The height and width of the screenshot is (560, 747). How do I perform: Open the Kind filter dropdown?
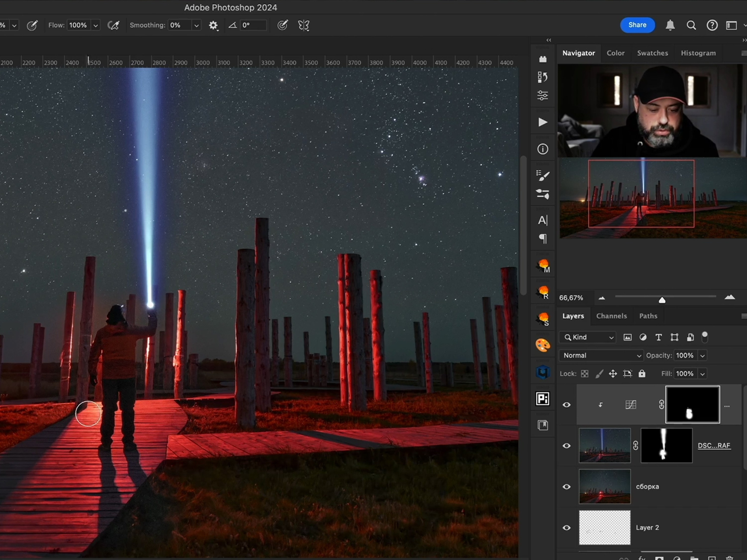588,337
